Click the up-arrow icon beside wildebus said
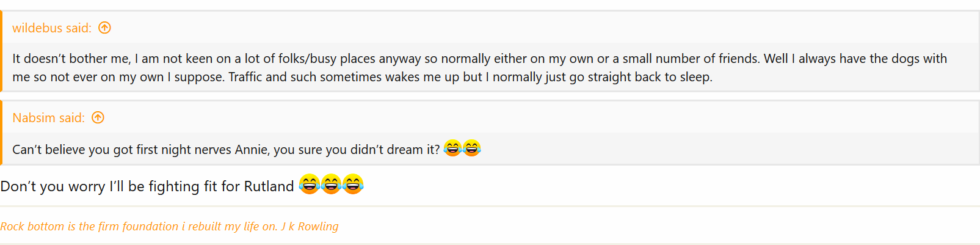980x245 pixels. coord(105,27)
